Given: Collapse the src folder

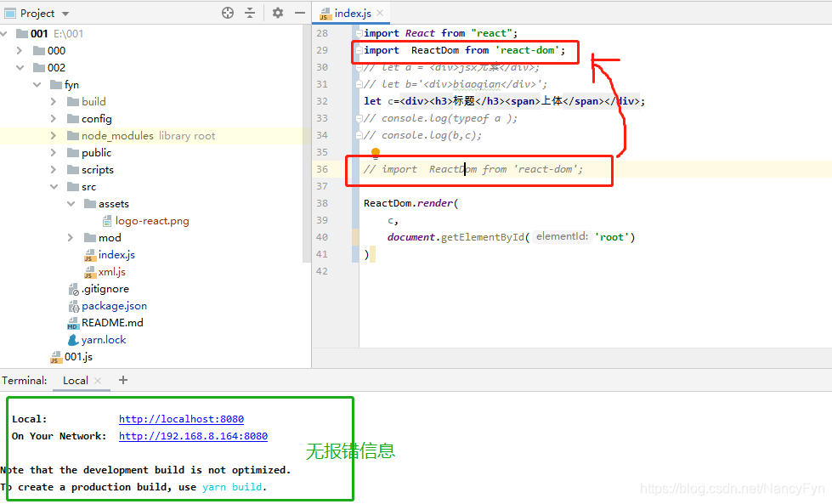Looking at the screenshot, I should point(54,187).
